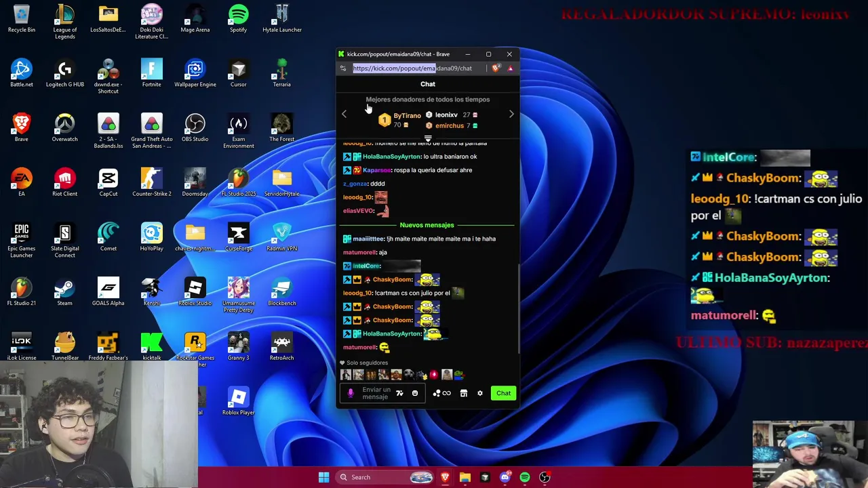Click the Brave Rewards triangle icon
The height and width of the screenshot is (488, 868).
point(511,68)
